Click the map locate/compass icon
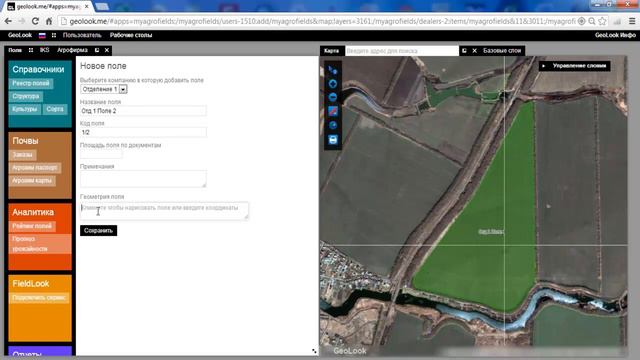This screenshot has width=640, height=360. click(x=333, y=125)
